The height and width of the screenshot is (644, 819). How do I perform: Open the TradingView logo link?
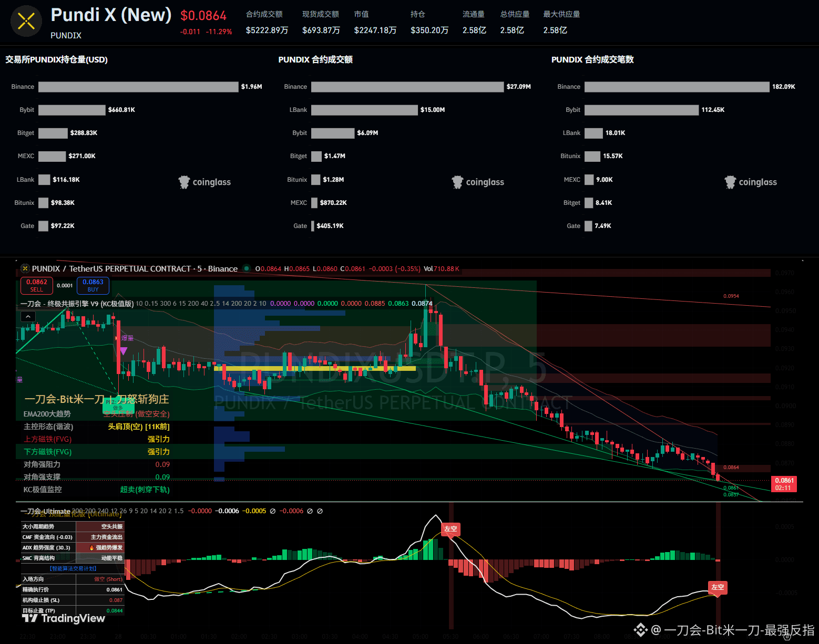coord(64,618)
